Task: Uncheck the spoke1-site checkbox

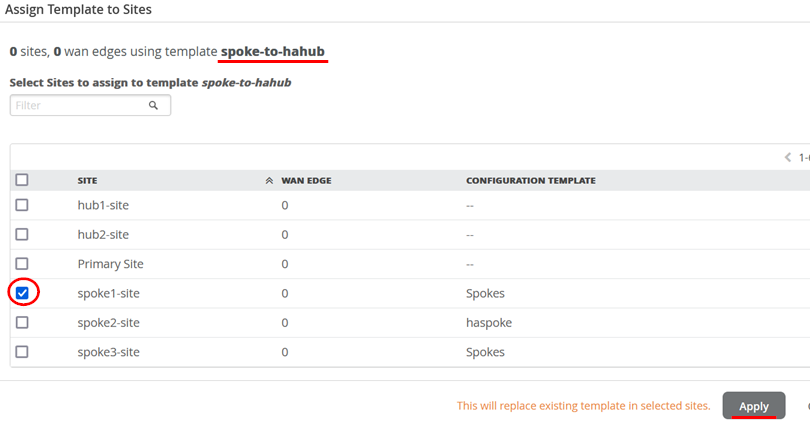Action: 22,293
